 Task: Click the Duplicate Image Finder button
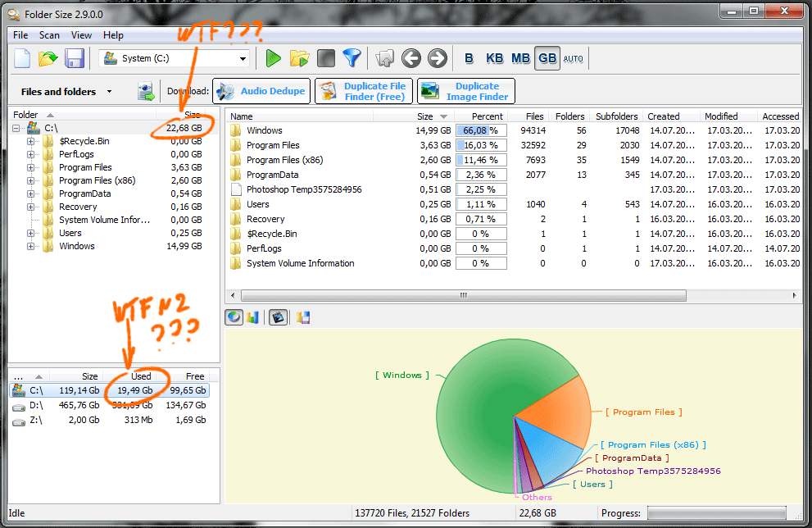466,91
